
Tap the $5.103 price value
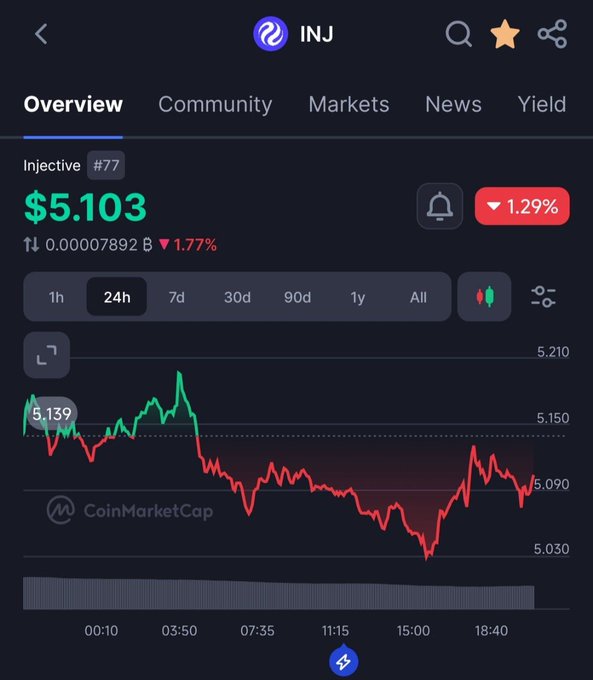tap(85, 207)
